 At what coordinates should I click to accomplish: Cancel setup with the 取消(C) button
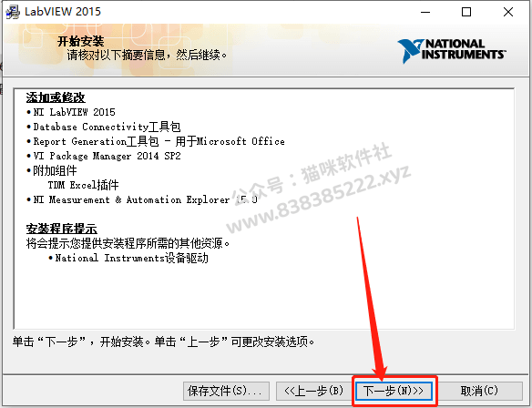tap(479, 391)
